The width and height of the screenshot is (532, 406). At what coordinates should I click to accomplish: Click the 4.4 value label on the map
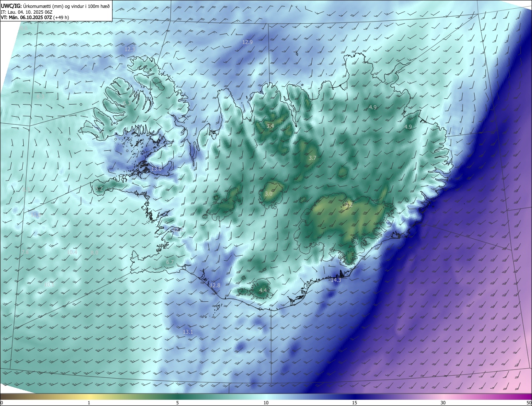point(263,290)
